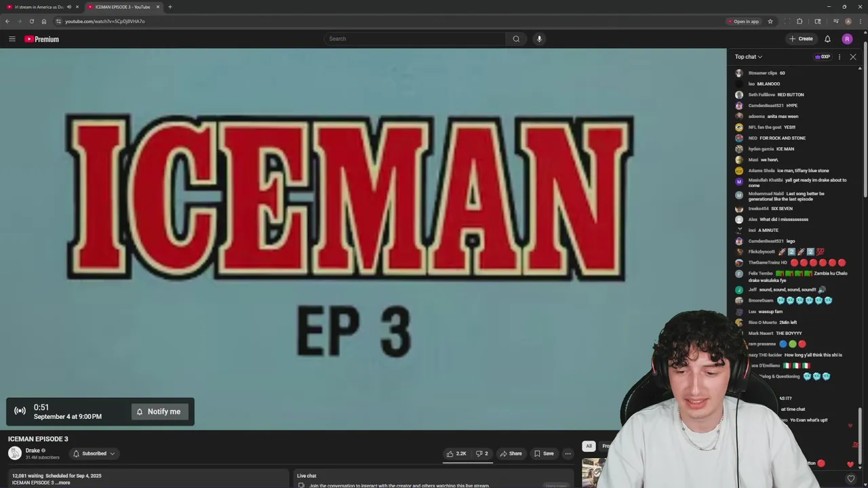Open the browser profile avatar
Image resolution: width=868 pixels, height=488 pixels.
(848, 21)
